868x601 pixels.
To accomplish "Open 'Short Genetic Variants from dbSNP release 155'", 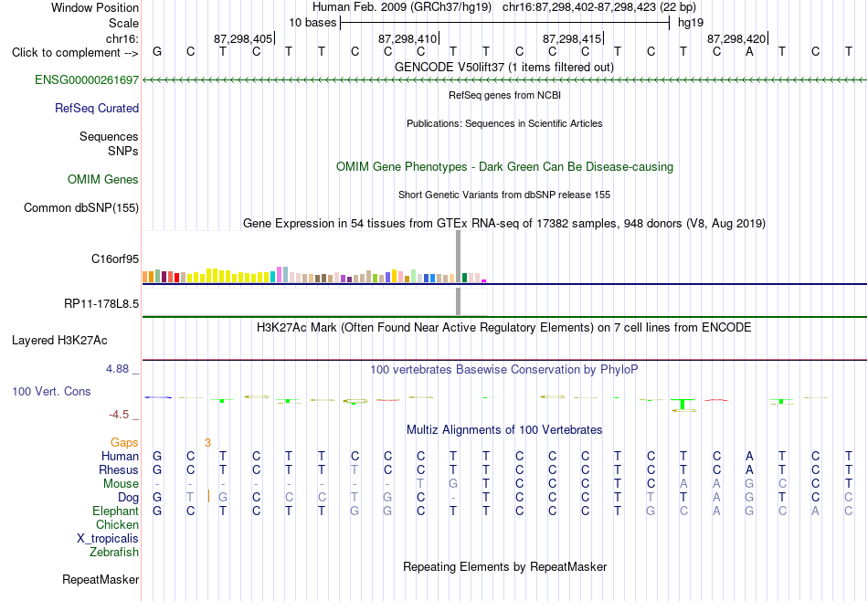I will coord(504,195).
